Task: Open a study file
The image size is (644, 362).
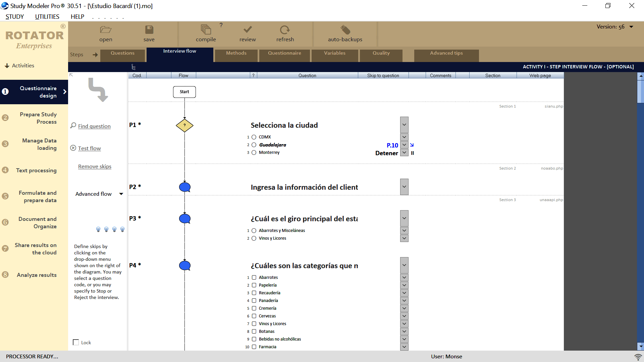Action: (105, 33)
